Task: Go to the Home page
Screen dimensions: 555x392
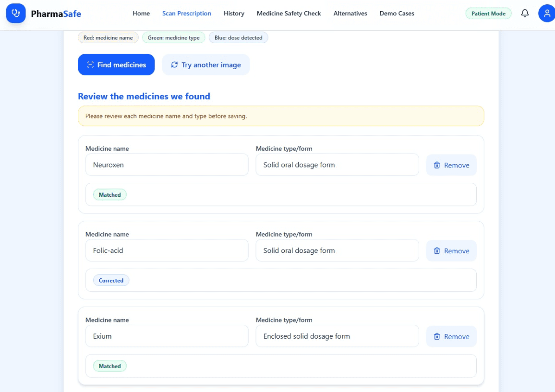Action: [x=141, y=13]
